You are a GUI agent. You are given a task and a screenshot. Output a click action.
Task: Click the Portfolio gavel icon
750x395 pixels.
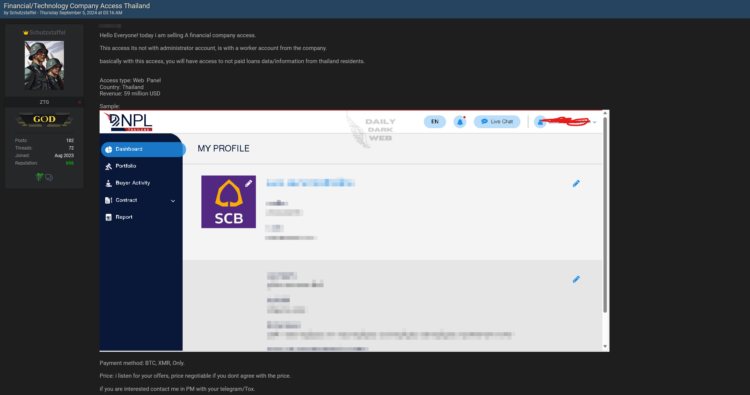coord(109,166)
